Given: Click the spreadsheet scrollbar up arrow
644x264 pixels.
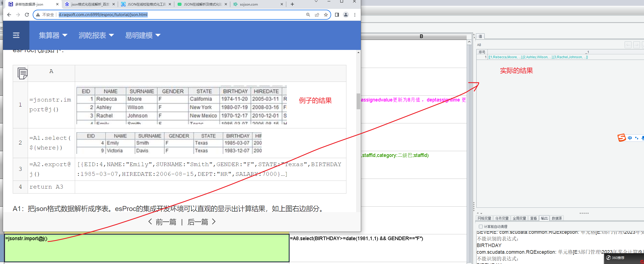Looking at the screenshot, I should (469, 42).
